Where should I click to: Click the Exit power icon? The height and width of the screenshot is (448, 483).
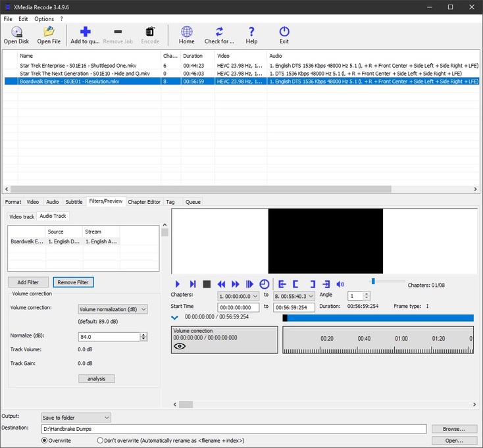[x=284, y=32]
